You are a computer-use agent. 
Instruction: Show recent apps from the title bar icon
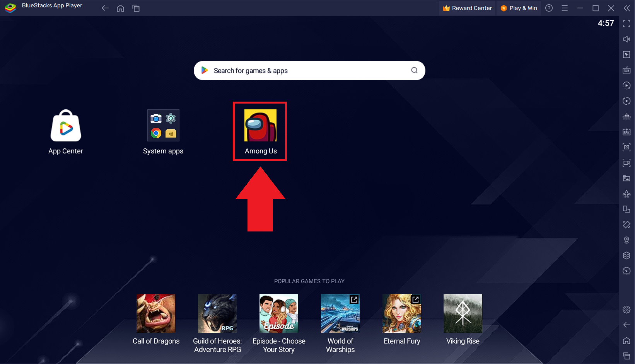click(136, 8)
